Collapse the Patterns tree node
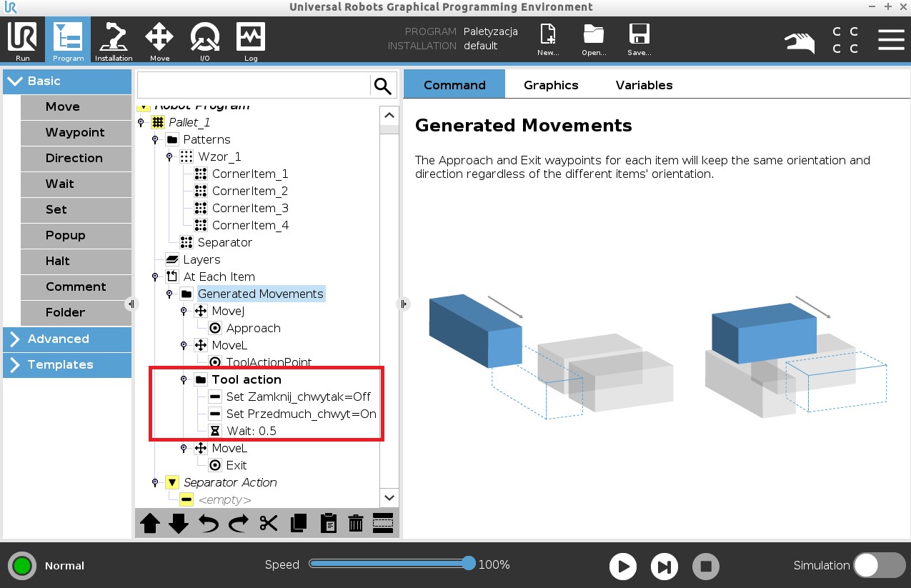Screen dimensions: 911x588 [155, 139]
